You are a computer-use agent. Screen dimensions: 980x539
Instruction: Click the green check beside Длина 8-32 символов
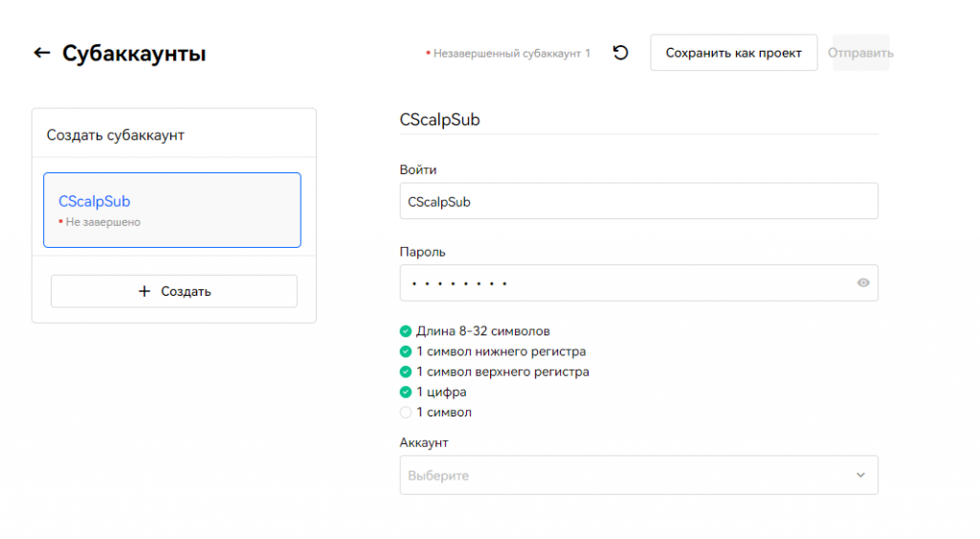[406, 331]
